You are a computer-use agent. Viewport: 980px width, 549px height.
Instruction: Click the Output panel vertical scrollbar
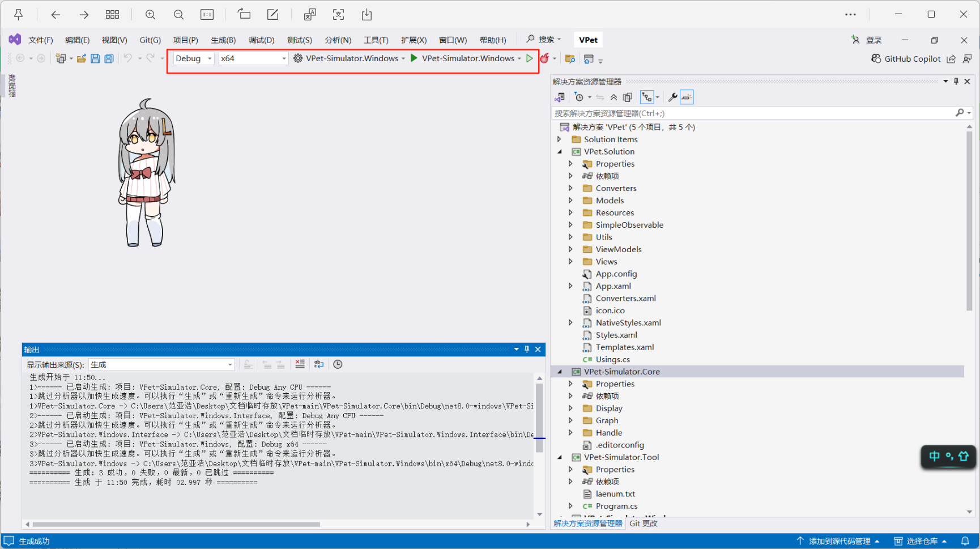[539, 418]
